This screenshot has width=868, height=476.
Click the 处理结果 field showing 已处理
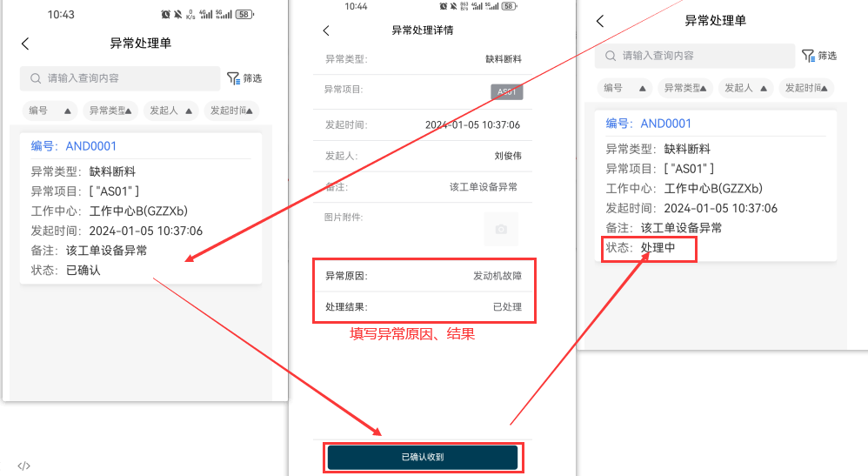point(424,306)
